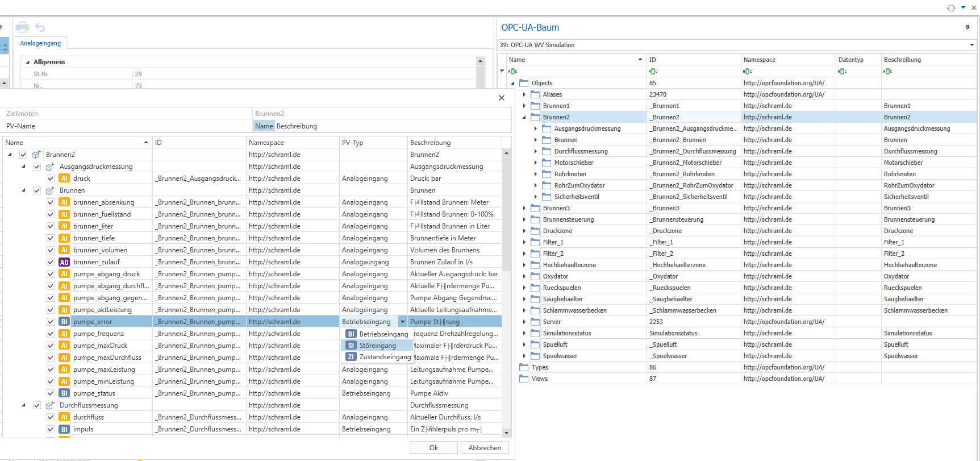
Task: Click the Server folder icon
Action: click(x=535, y=322)
